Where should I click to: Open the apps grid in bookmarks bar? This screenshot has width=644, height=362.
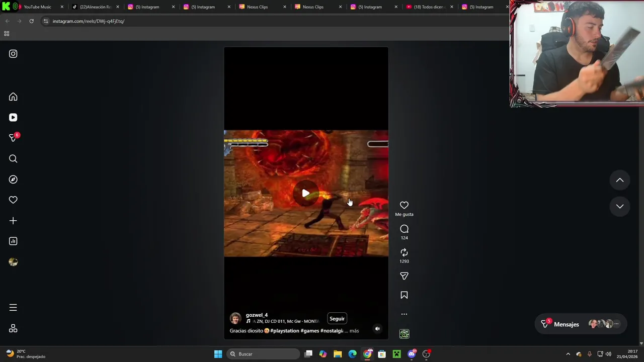tap(7, 34)
